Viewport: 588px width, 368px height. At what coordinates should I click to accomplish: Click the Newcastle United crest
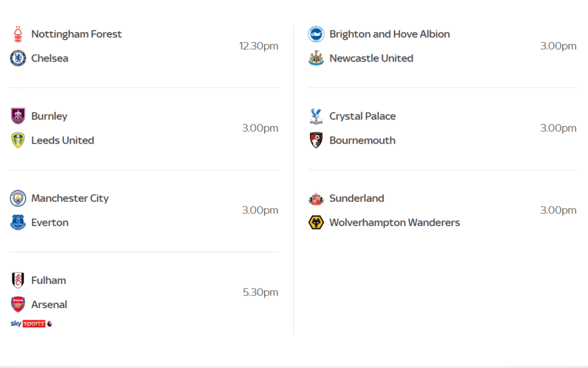[x=316, y=58]
